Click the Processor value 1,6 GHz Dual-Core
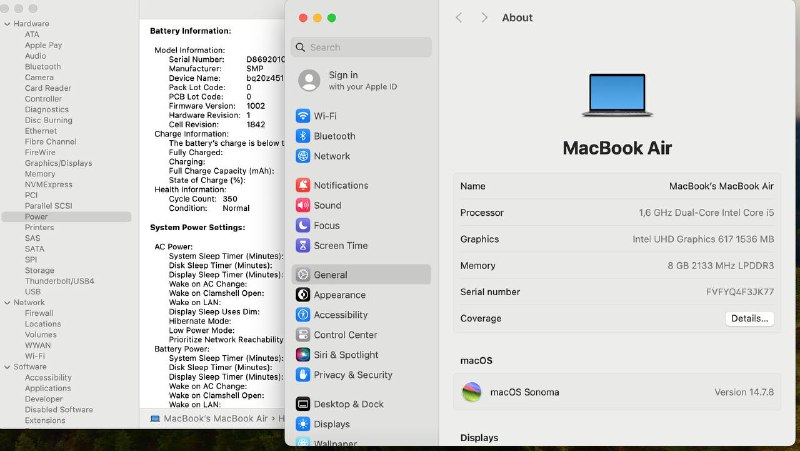 706,213
